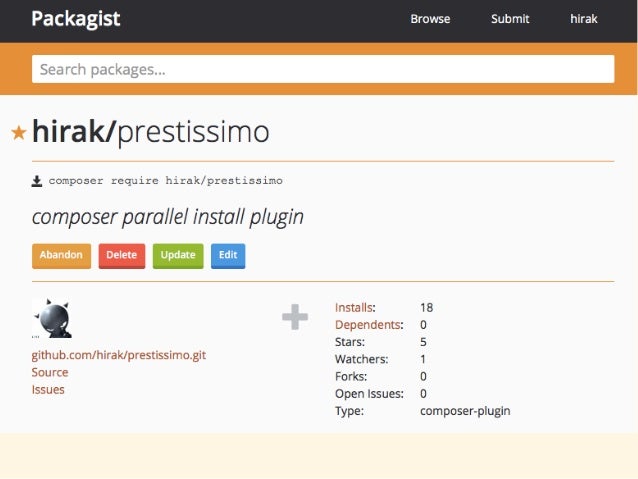The image size is (638, 479).
Task: Open the Source link
Action: 50,372
